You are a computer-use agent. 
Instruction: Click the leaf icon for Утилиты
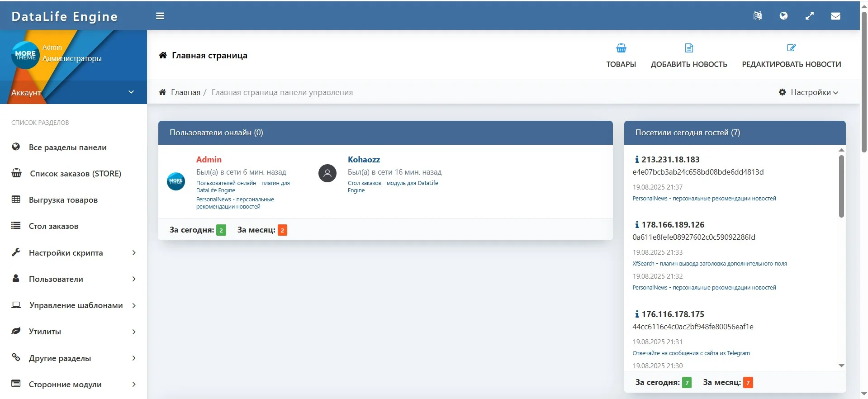click(x=16, y=331)
